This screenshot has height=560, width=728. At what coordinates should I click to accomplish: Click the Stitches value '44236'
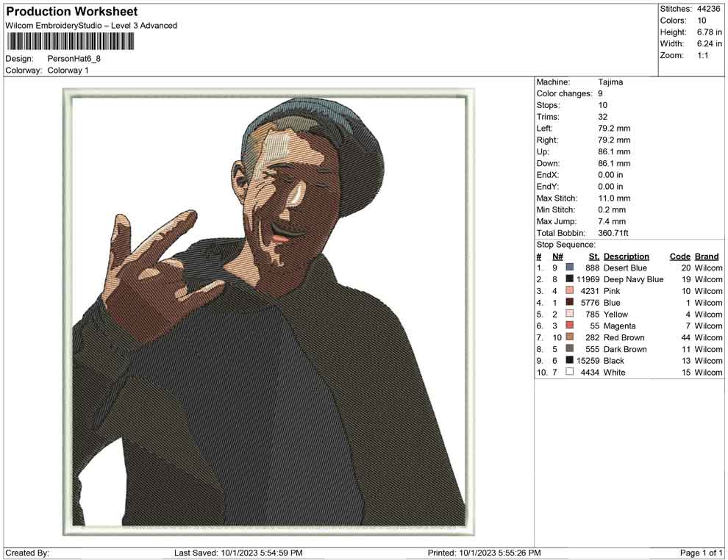point(708,9)
